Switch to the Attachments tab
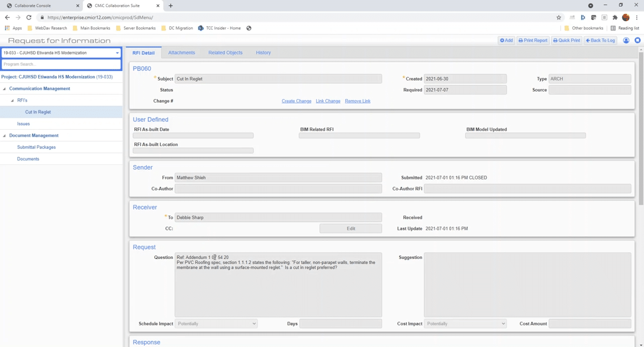The image size is (644, 347). pos(181,52)
